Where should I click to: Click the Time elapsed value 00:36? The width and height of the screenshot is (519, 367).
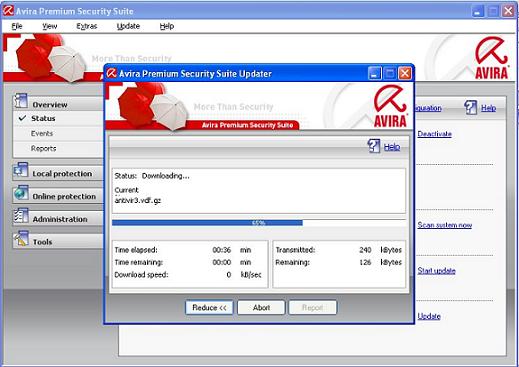click(222, 250)
